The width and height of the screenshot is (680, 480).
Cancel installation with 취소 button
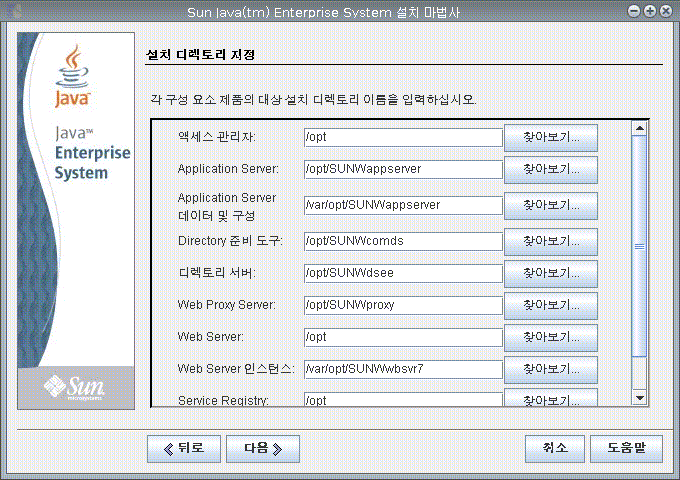pyautogui.click(x=555, y=449)
